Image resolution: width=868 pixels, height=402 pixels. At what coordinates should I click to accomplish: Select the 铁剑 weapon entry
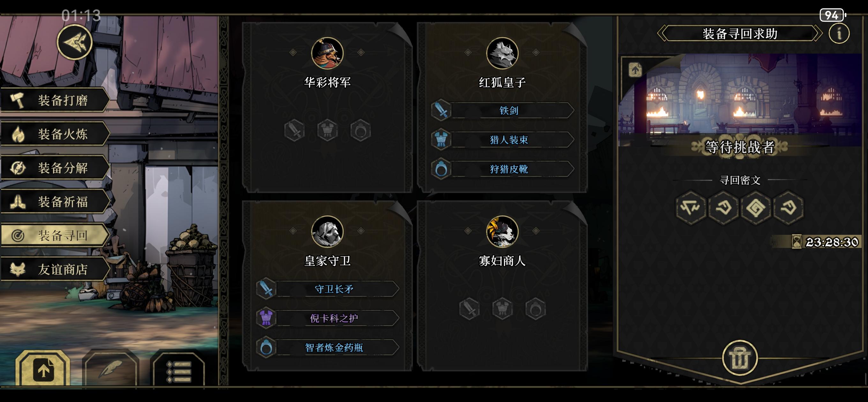click(502, 110)
